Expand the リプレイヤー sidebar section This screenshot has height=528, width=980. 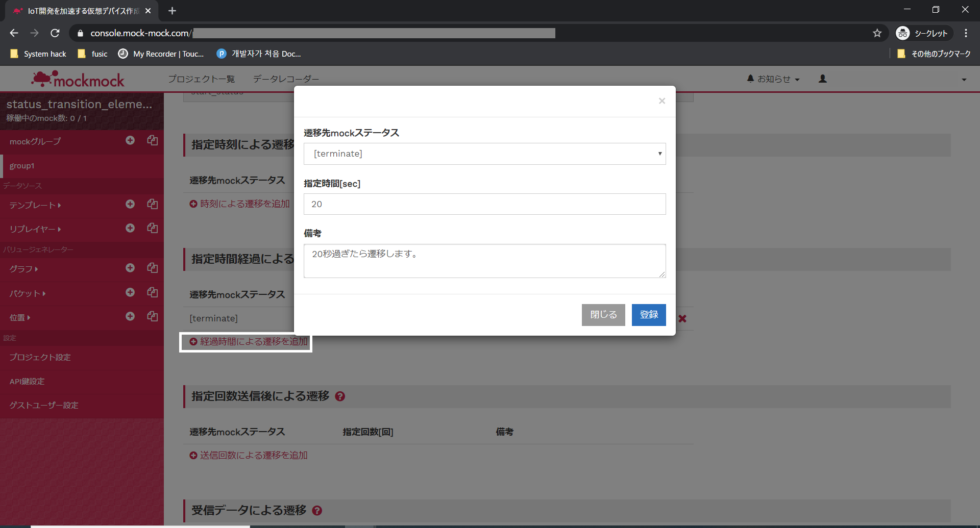[35, 229]
